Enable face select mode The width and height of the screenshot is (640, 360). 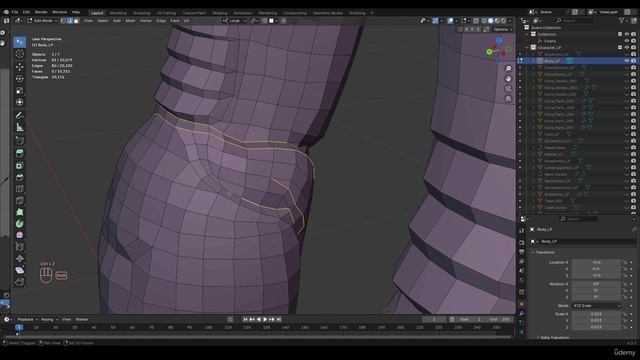pyautogui.click(x=76, y=20)
